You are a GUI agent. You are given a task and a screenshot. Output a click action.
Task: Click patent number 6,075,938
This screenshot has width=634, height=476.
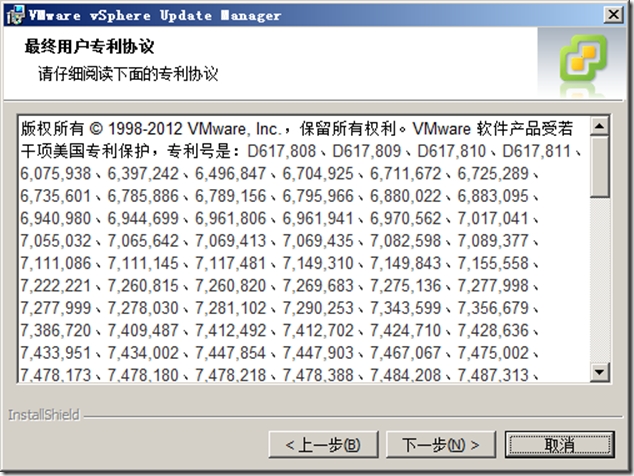click(x=56, y=174)
